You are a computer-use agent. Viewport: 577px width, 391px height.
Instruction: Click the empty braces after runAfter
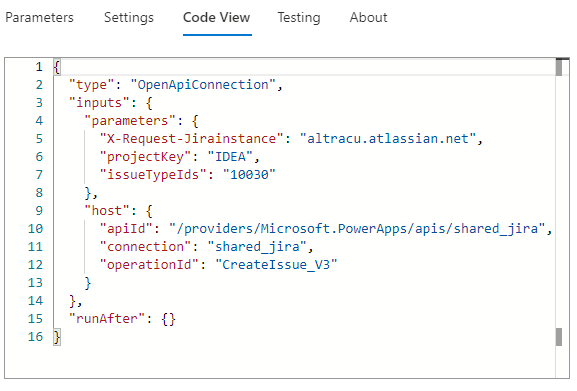tap(169, 319)
